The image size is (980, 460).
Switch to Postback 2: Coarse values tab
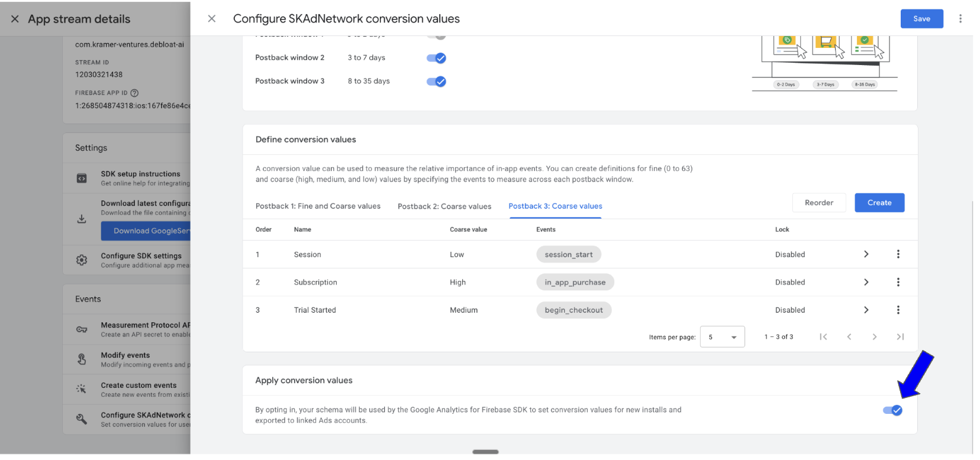pos(444,206)
